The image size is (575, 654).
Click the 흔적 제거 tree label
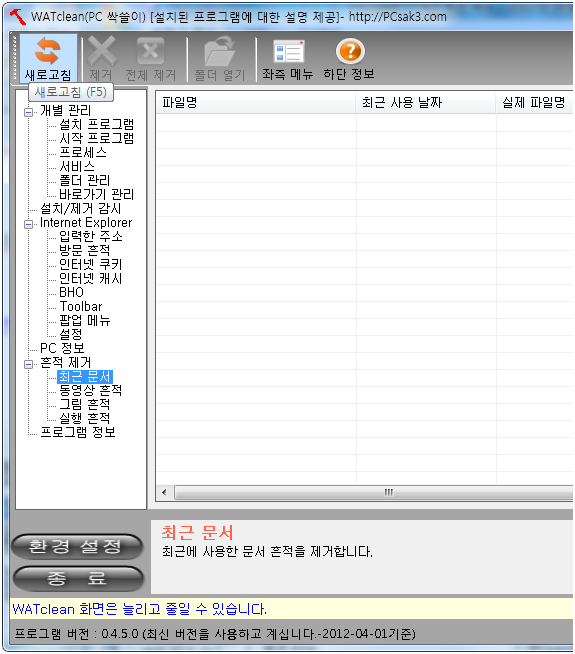pos(65,362)
